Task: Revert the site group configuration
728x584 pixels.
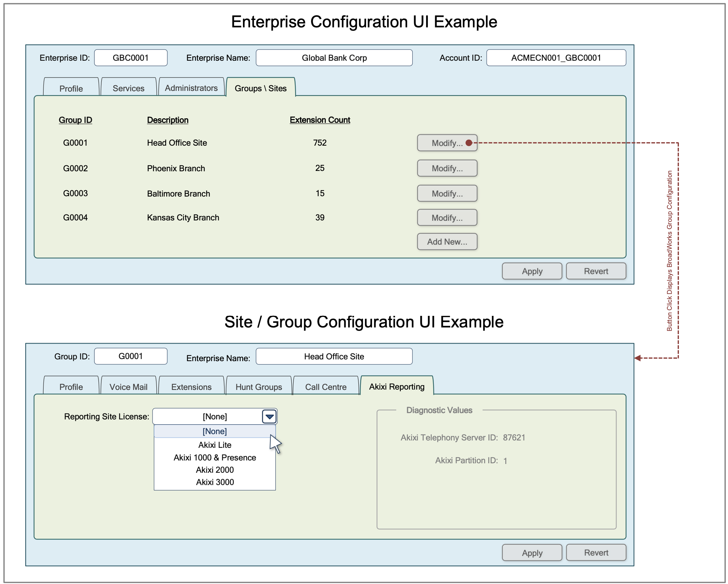Action: click(596, 553)
